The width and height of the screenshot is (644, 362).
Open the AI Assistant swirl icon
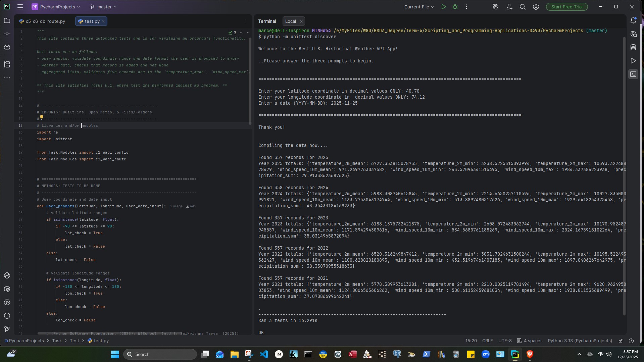point(496,7)
